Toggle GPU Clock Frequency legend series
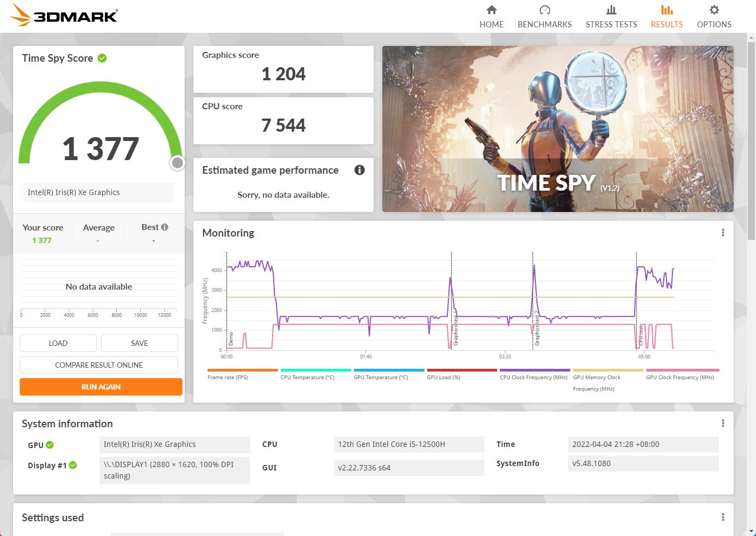756x536 pixels. click(x=680, y=377)
